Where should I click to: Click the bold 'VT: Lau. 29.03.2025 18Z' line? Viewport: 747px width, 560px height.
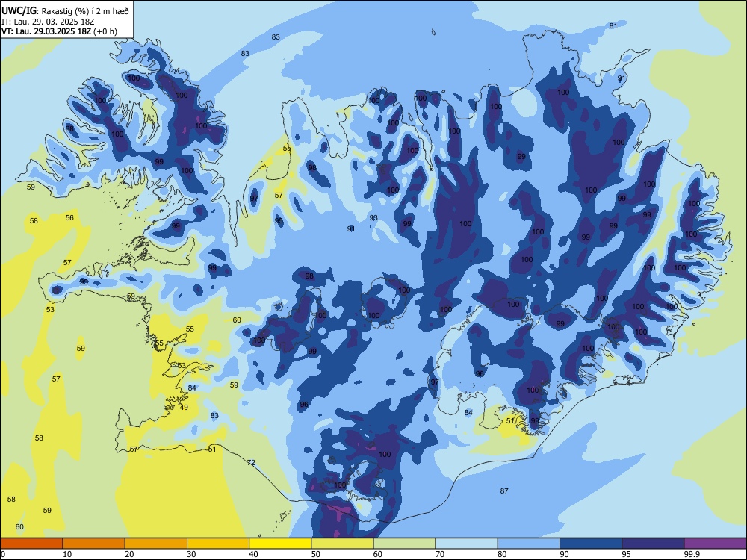pyautogui.click(x=48, y=31)
